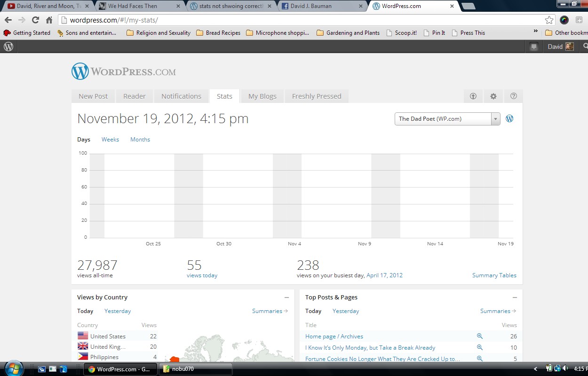Open the Scoop.it! bookmark
The height and width of the screenshot is (376, 588).
coord(401,33)
